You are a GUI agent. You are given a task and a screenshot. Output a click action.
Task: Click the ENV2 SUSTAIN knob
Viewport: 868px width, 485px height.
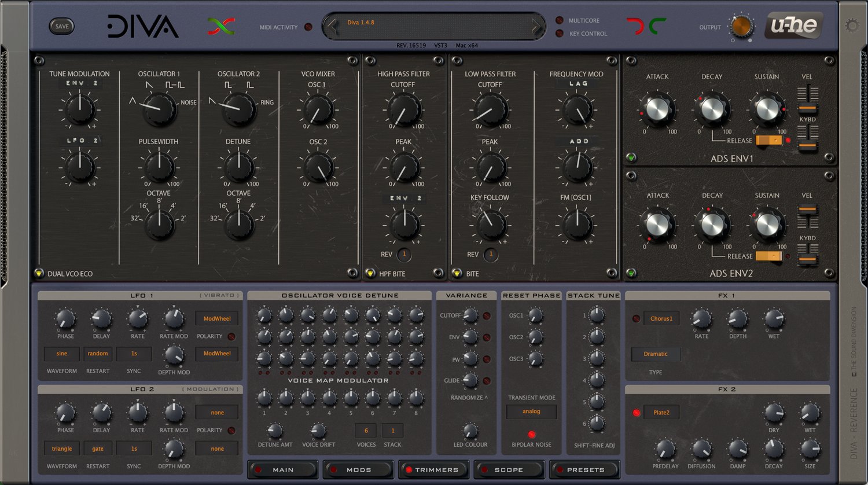767,225
